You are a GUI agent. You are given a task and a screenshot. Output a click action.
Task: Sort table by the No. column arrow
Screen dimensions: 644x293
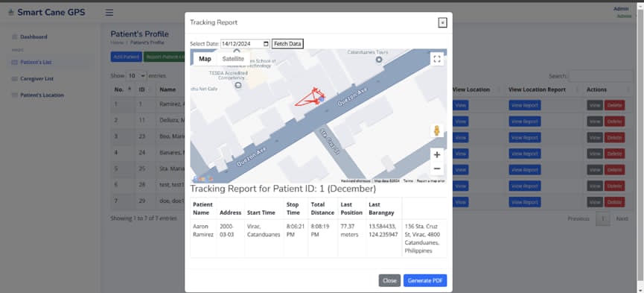click(x=130, y=89)
